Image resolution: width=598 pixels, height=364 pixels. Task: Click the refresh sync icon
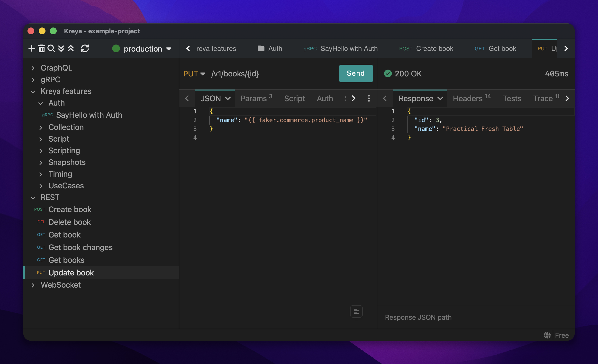85,48
